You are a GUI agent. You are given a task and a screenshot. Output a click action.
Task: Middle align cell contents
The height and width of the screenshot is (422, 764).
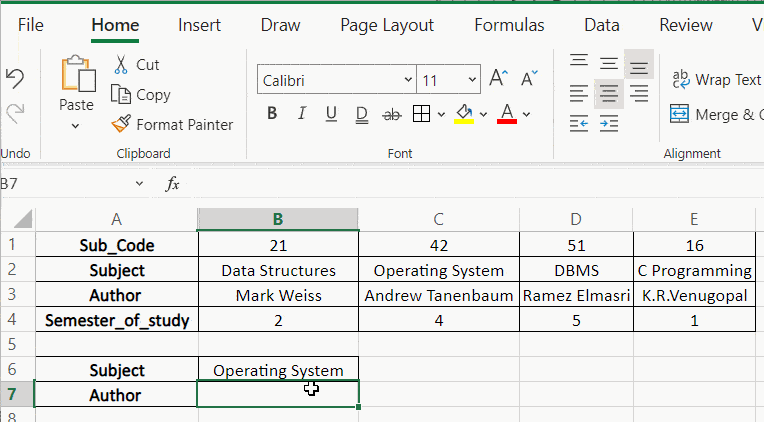coord(609,63)
